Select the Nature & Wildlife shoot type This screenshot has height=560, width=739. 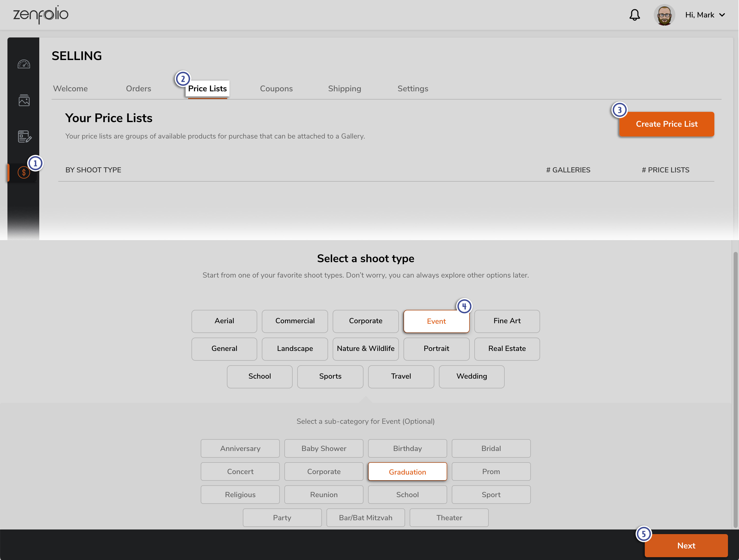click(366, 349)
